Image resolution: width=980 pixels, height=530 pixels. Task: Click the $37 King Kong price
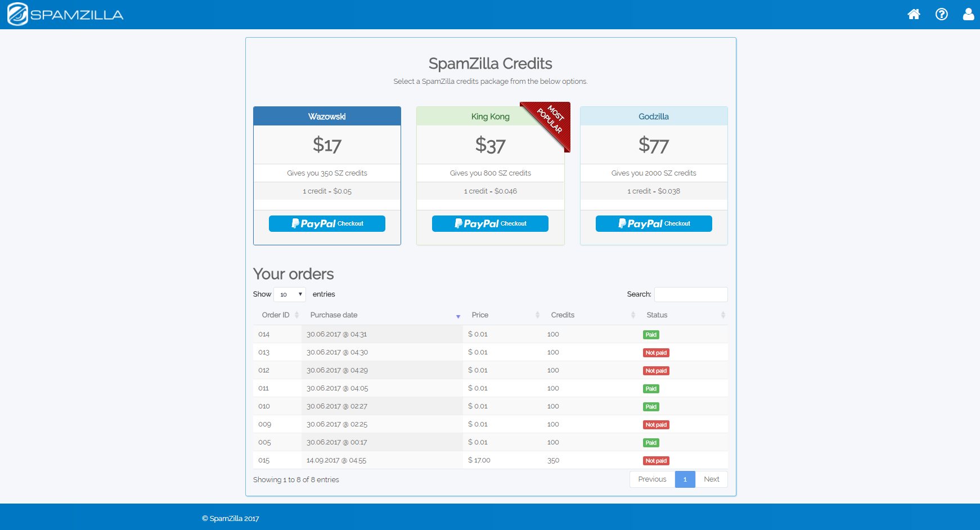click(x=490, y=145)
